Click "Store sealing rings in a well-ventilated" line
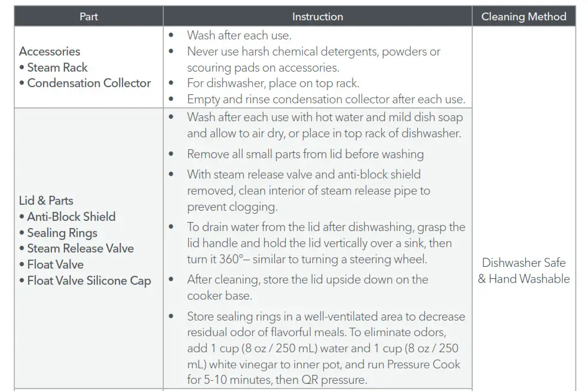The image size is (588, 391). tap(326, 316)
